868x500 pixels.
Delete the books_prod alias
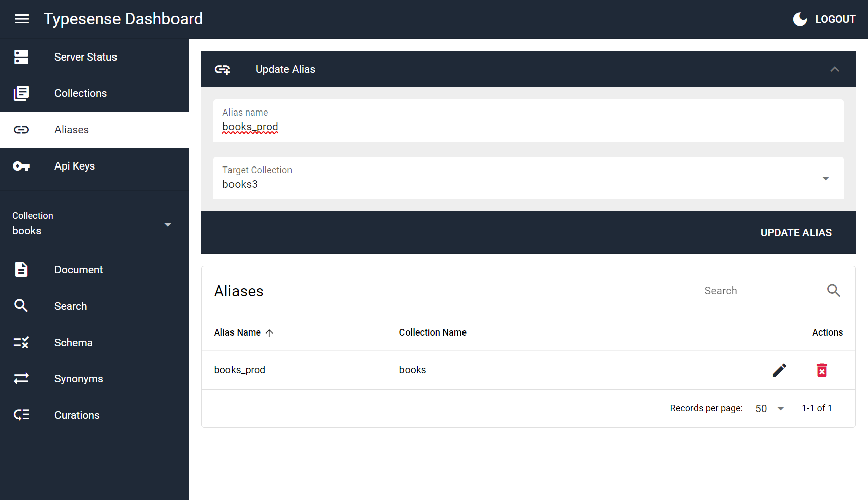pos(822,370)
